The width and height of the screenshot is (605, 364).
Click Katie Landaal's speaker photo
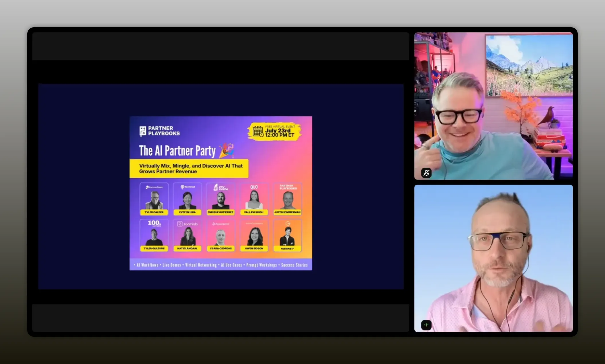click(x=188, y=236)
